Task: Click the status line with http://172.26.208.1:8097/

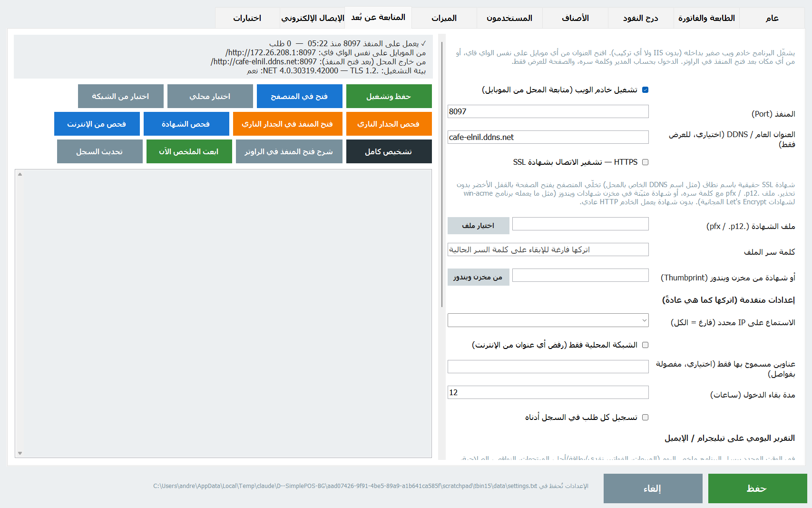Action: [x=326, y=52]
